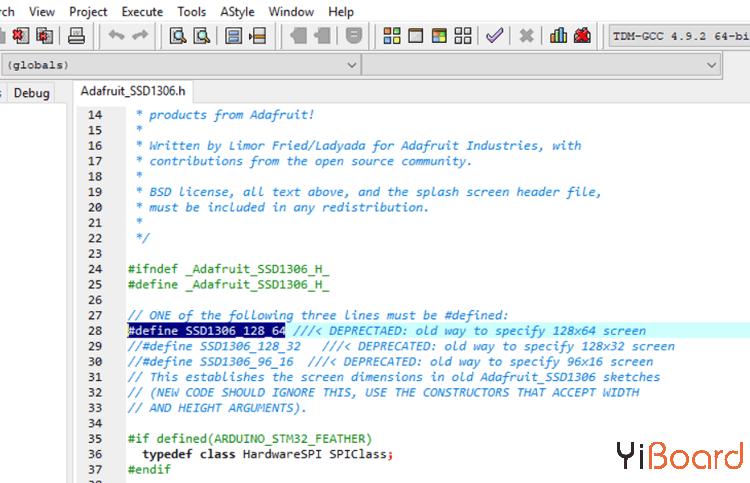Click line number 35 in the gutter
The height and width of the screenshot is (483, 750).
click(94, 439)
